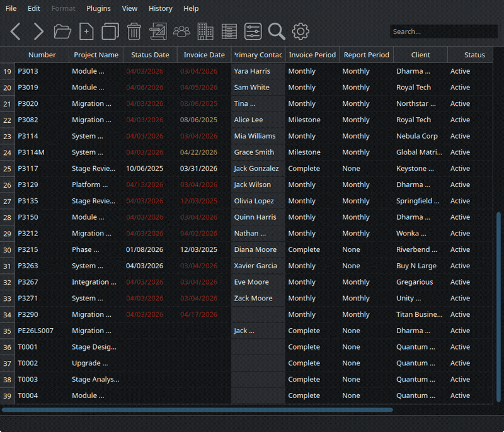Open the clients building icon
Image resolution: width=504 pixels, height=432 pixels.
pyautogui.click(x=205, y=31)
